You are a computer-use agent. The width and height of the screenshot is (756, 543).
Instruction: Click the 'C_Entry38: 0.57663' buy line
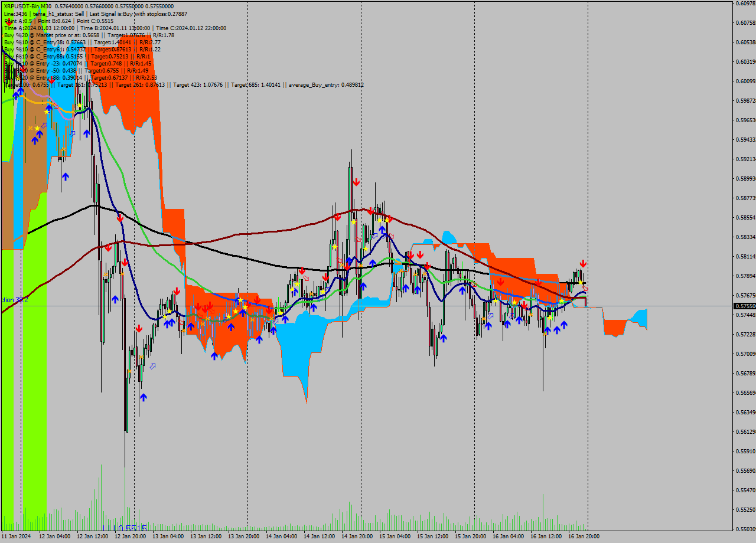click(82, 42)
